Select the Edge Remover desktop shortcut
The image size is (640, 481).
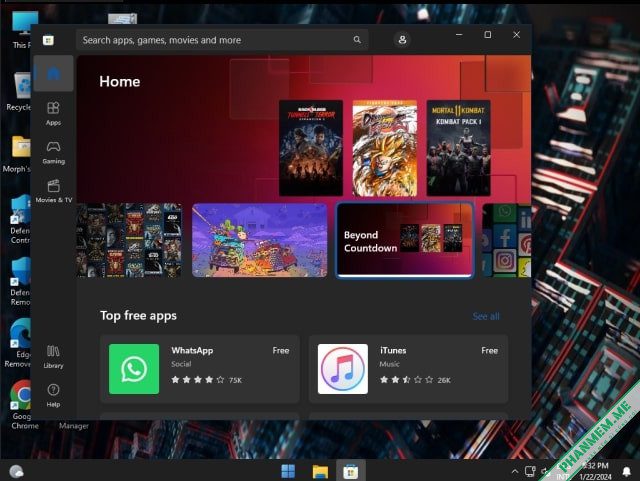18,343
